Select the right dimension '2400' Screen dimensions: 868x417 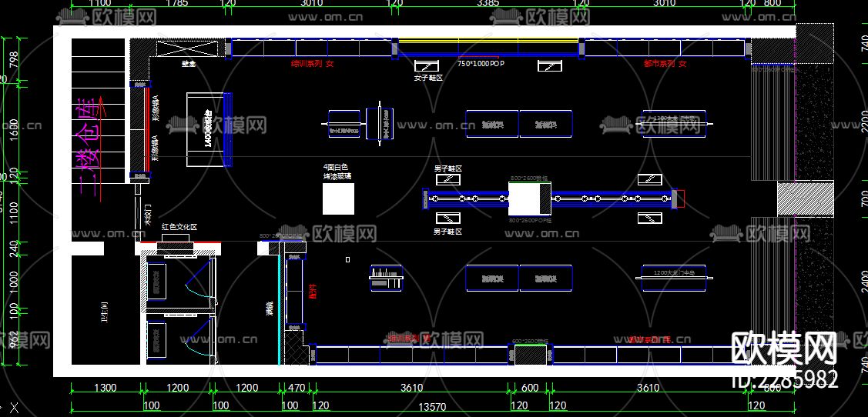pyautogui.click(x=863, y=282)
